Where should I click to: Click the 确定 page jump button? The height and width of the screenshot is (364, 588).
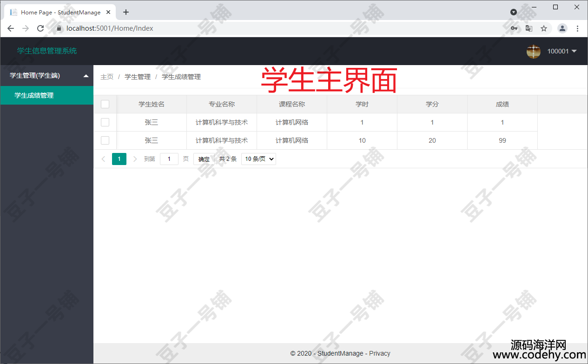[204, 159]
